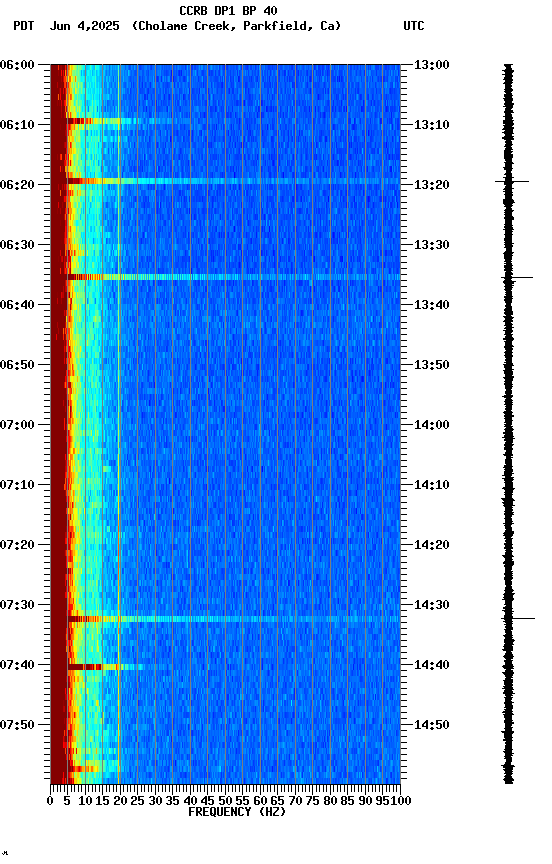The height and width of the screenshot is (864, 552).
Task: Click the "06:40" PDT time label
Action: tap(17, 305)
